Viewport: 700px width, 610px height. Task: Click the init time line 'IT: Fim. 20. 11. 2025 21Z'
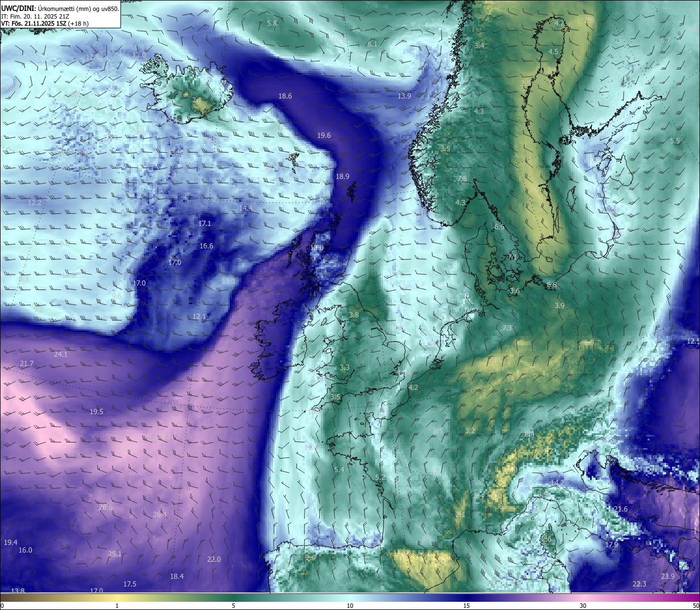coord(35,16)
